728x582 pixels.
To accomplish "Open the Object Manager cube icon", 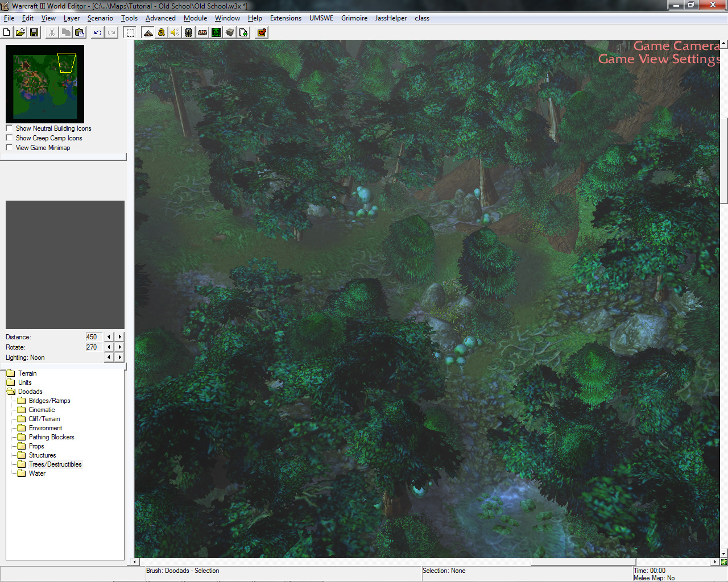I will pos(230,32).
